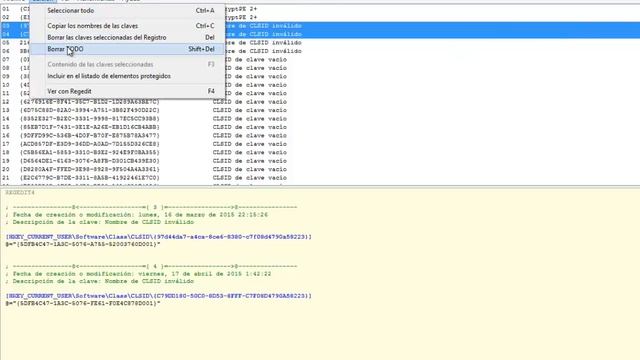Click 'CLSID de clave vacío' in row 20
This screenshot has width=640, height=360.
click(249, 169)
